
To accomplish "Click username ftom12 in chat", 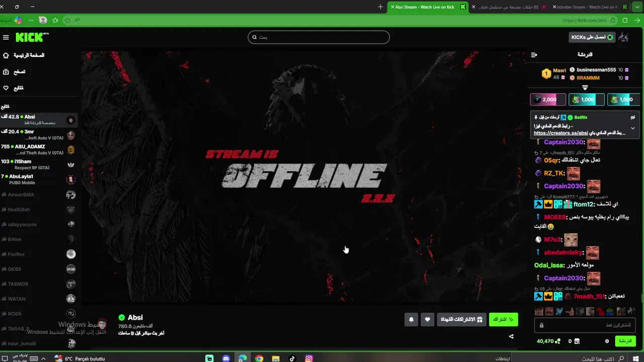I will 584,205.
